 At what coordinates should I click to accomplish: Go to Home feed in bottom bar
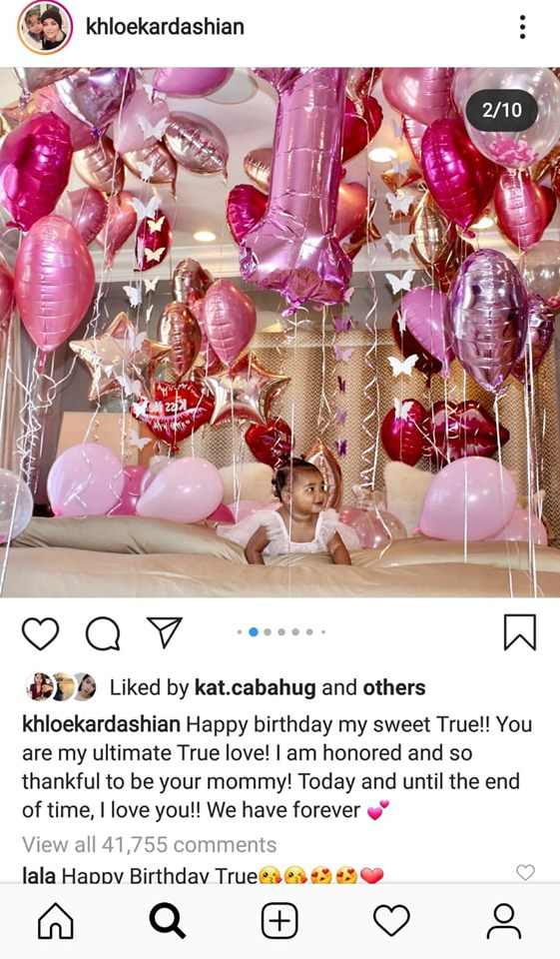click(x=56, y=920)
